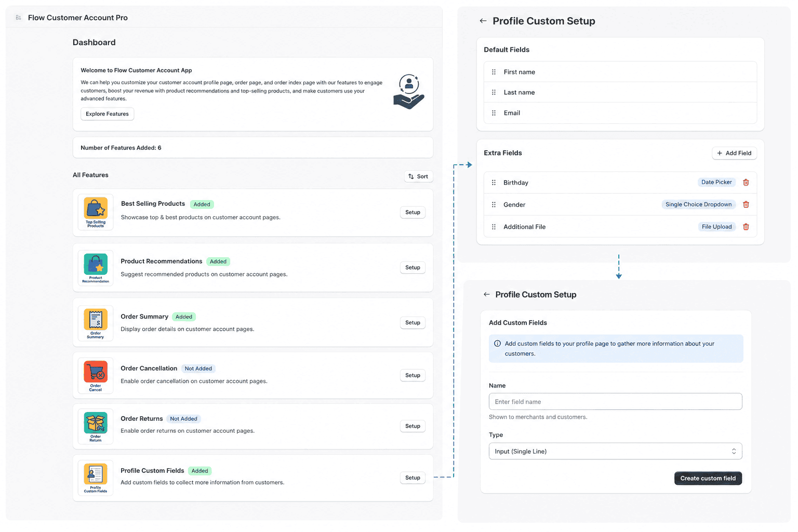
Task: Click the Dashboard heading
Action: coord(94,43)
